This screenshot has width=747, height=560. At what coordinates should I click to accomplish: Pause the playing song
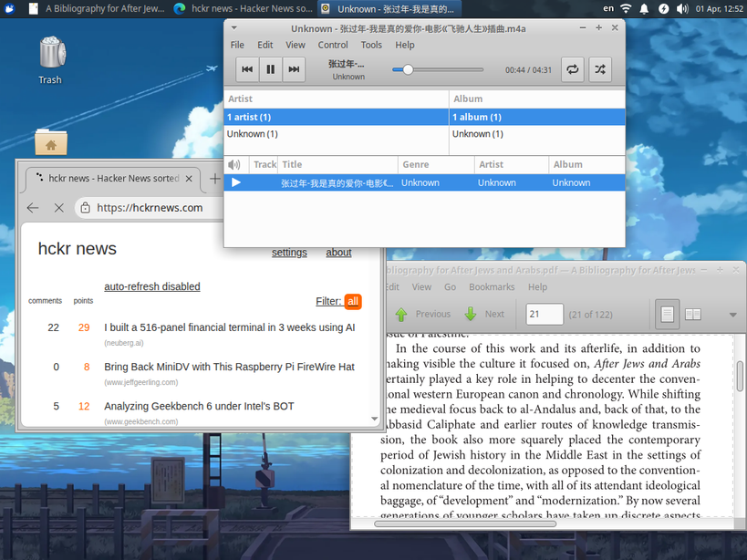[x=271, y=69]
